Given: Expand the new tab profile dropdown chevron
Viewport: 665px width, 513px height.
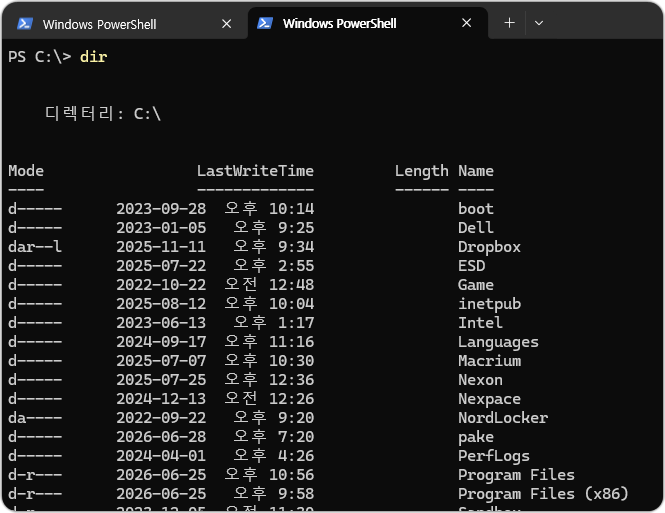Looking at the screenshot, I should click(539, 23).
